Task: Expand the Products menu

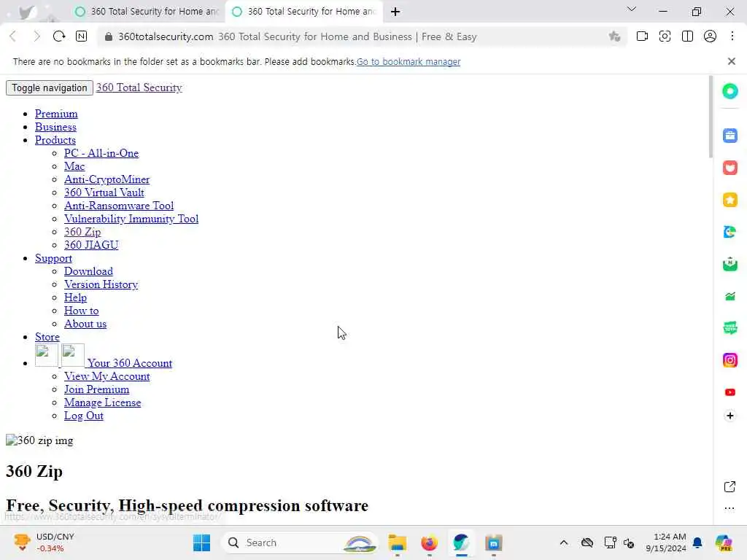Action: point(55,140)
